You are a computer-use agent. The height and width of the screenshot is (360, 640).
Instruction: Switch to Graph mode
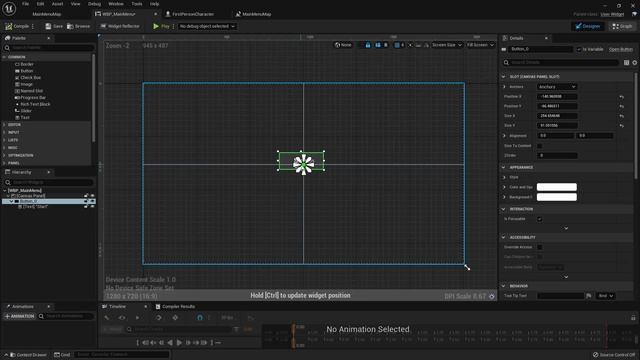tap(622, 26)
